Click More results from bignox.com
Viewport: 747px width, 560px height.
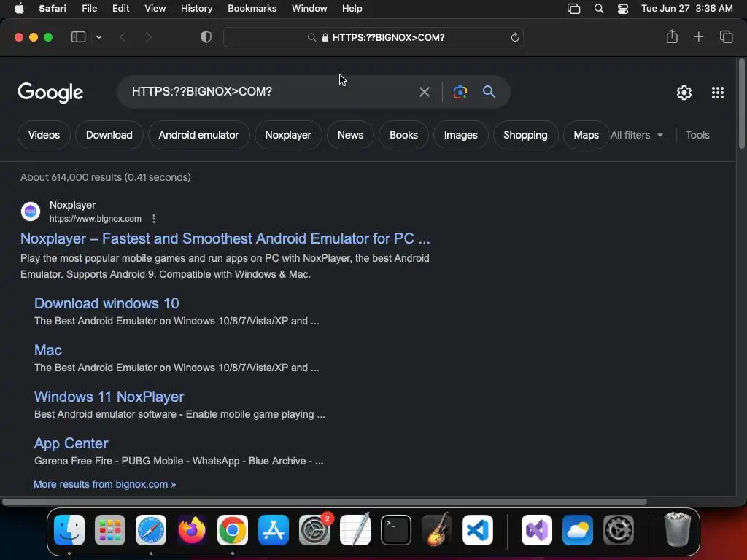[x=105, y=484]
